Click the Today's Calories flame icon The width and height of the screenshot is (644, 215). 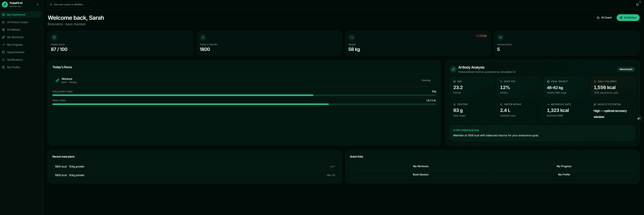pyautogui.click(x=203, y=38)
